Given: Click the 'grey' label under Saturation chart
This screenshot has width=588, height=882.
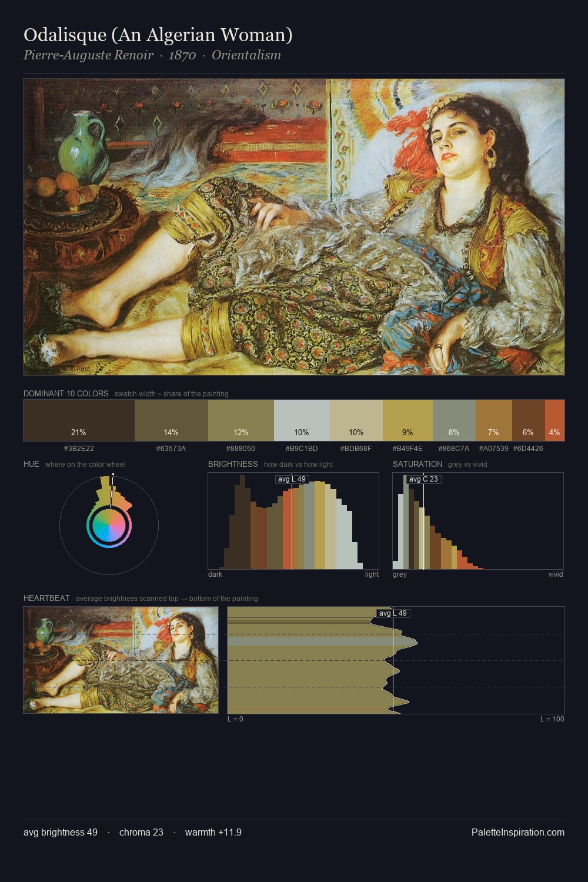Looking at the screenshot, I should coord(400,574).
